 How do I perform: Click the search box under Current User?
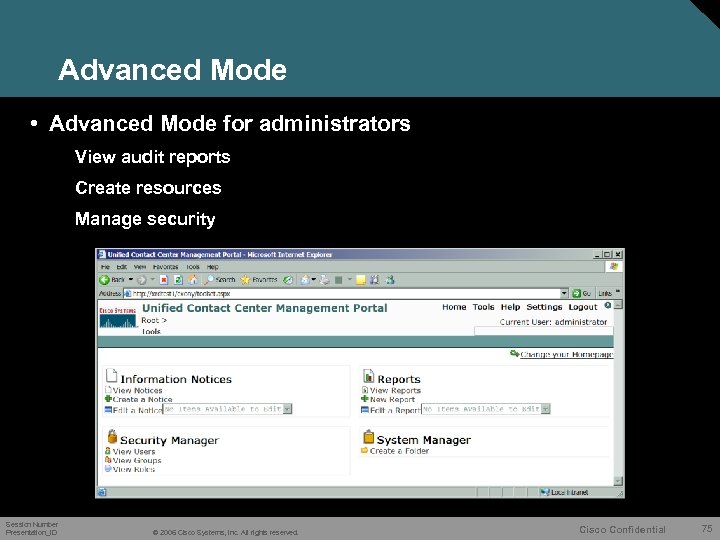544,331
